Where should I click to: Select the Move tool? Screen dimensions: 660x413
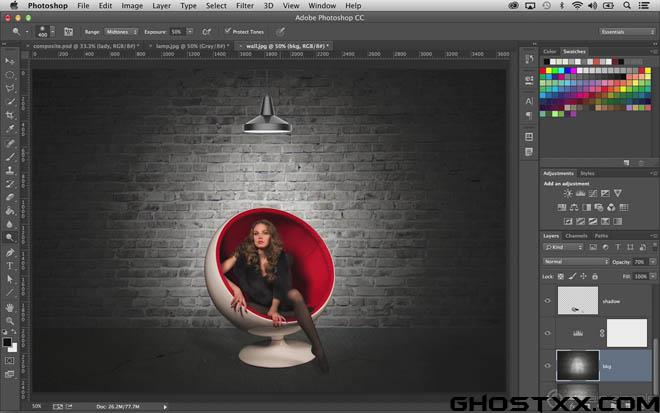[x=10, y=61]
